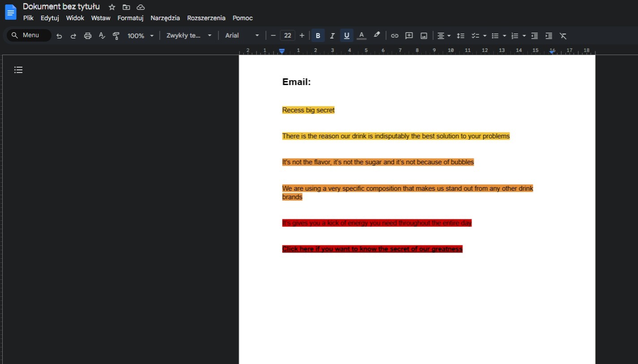Open the Menu search box
Viewport: 638px width, 364px height.
(28, 35)
